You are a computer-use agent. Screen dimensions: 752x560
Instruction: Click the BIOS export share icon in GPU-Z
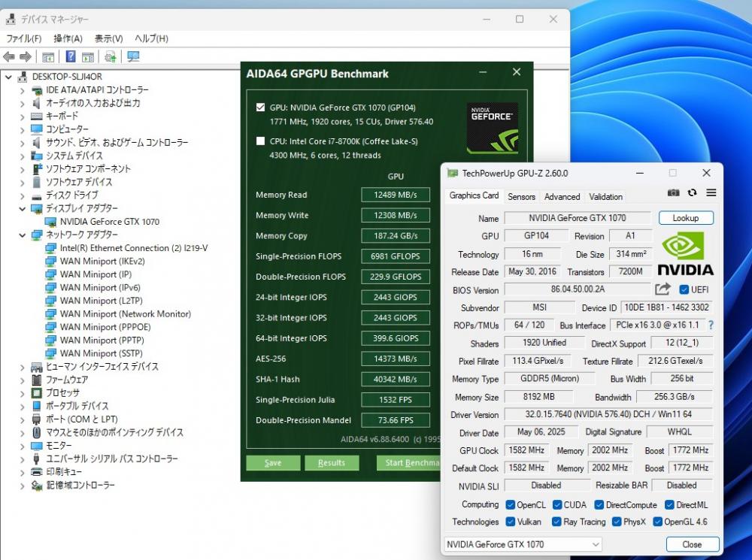tap(663, 289)
